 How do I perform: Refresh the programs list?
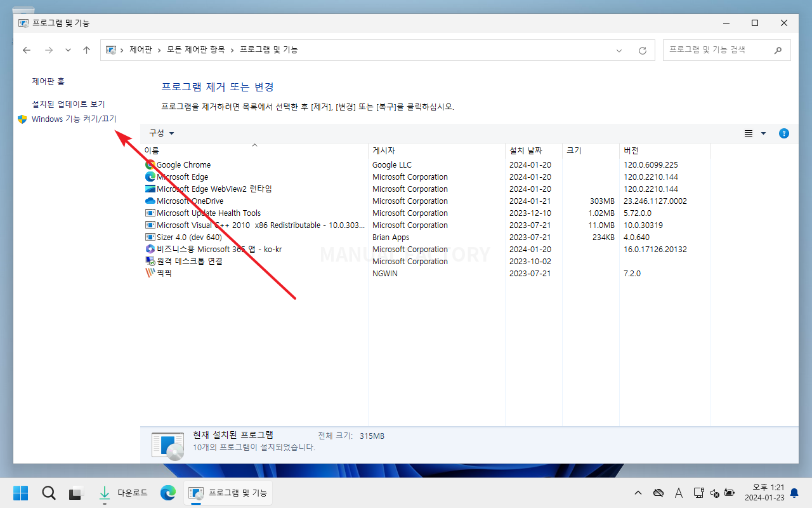(x=643, y=50)
